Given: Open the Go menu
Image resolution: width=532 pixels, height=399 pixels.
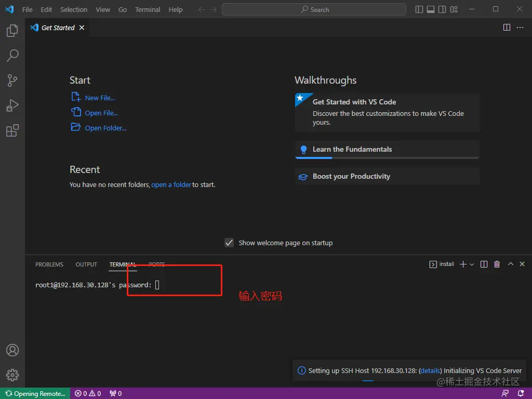Looking at the screenshot, I should tap(123, 9).
